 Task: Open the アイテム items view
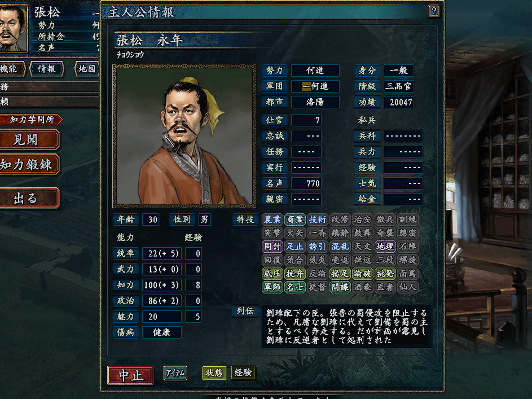pos(175,373)
